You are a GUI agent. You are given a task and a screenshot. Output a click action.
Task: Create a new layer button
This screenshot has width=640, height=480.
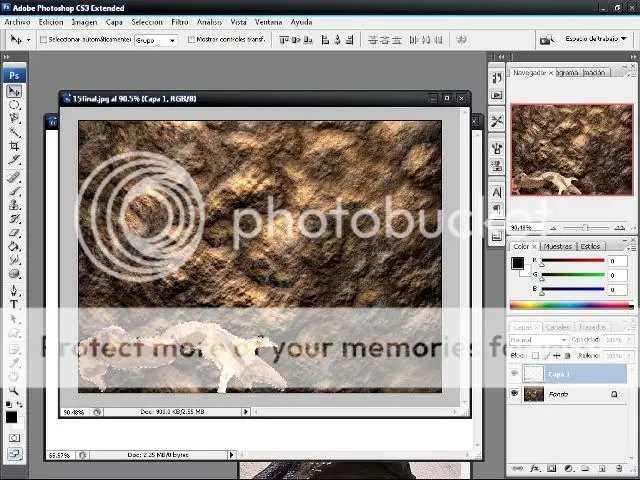(602, 468)
